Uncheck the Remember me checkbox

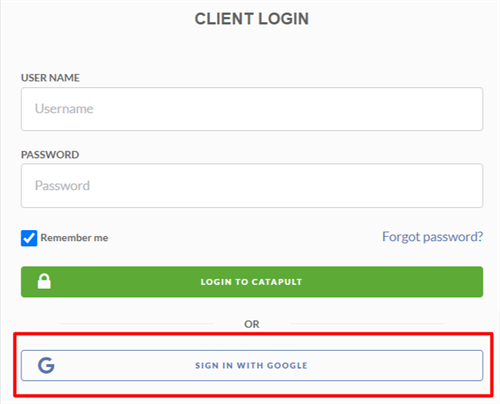click(29, 238)
